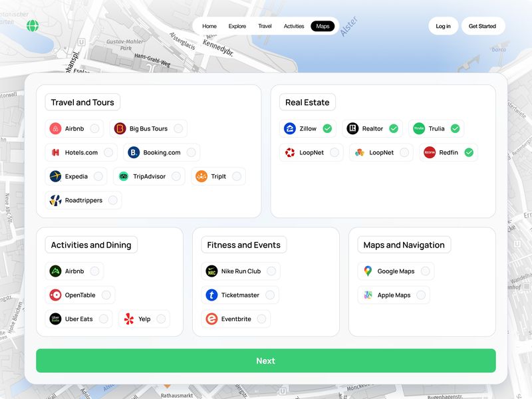532x399 pixels.
Task: Check the Uber Eats selection circle
Action: 104,319
